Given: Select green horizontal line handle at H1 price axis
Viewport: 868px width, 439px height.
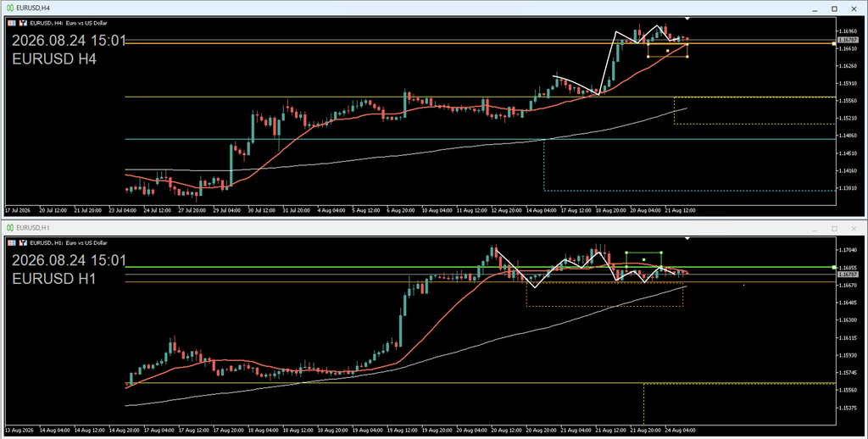Looking at the screenshot, I should click(834, 268).
